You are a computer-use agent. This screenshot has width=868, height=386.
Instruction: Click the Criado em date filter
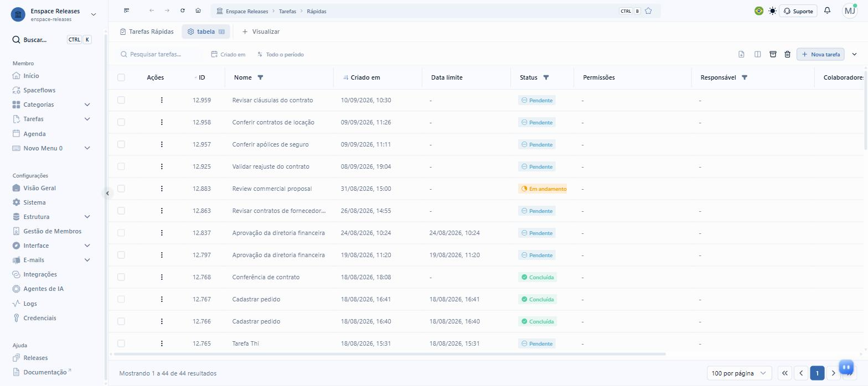click(228, 54)
